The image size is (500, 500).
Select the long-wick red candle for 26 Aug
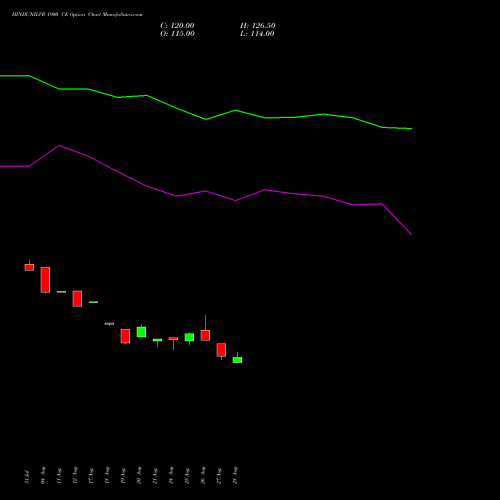205,335
